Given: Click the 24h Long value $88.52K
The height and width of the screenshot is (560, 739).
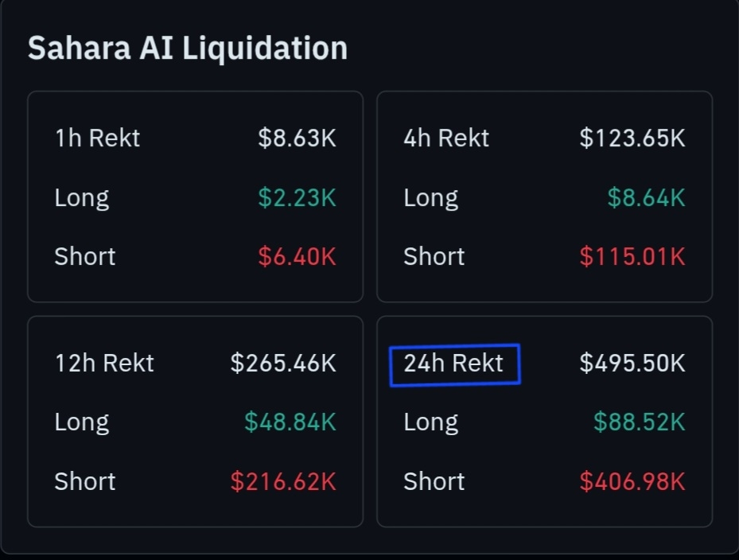Looking at the screenshot, I should click(639, 422).
